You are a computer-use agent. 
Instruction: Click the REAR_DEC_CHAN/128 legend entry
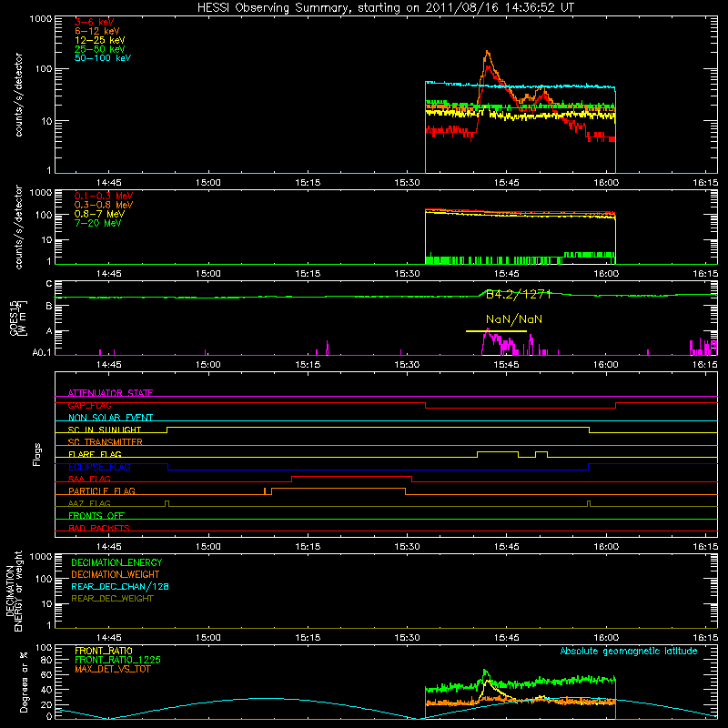[120, 586]
